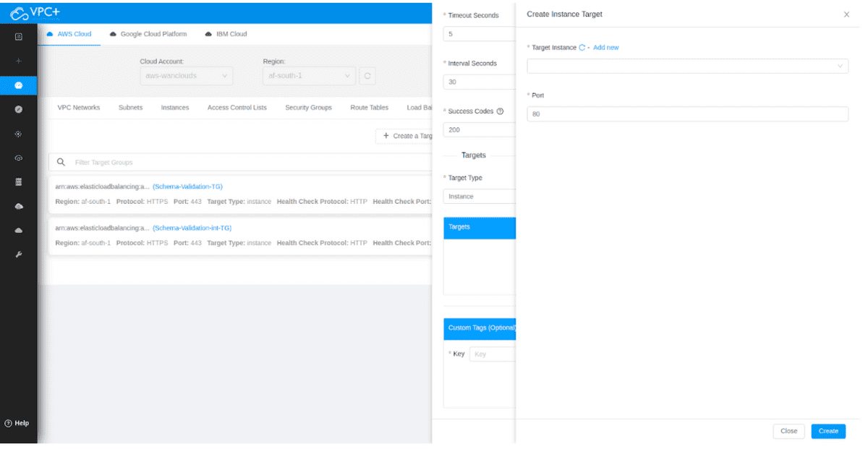Open the VPC Networks tab
The height and width of the screenshot is (449, 868).
point(79,108)
